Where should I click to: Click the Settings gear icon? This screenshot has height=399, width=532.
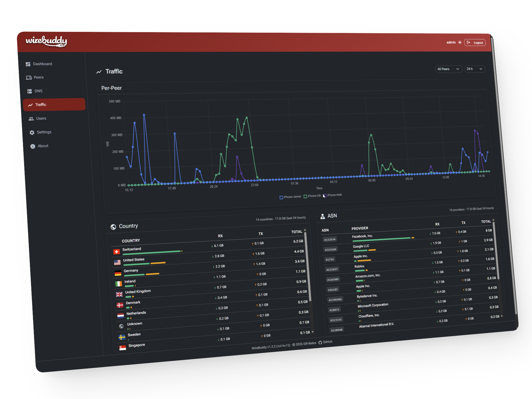coord(32,132)
